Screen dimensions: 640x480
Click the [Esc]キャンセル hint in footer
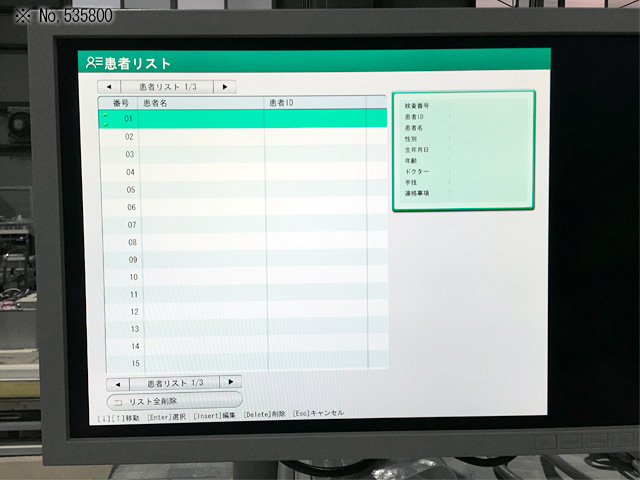coord(318,413)
